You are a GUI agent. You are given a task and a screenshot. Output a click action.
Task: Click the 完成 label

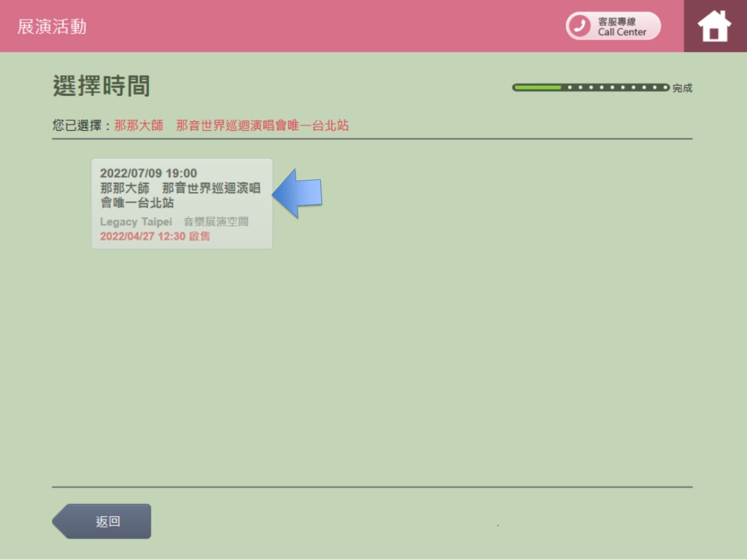(682, 88)
